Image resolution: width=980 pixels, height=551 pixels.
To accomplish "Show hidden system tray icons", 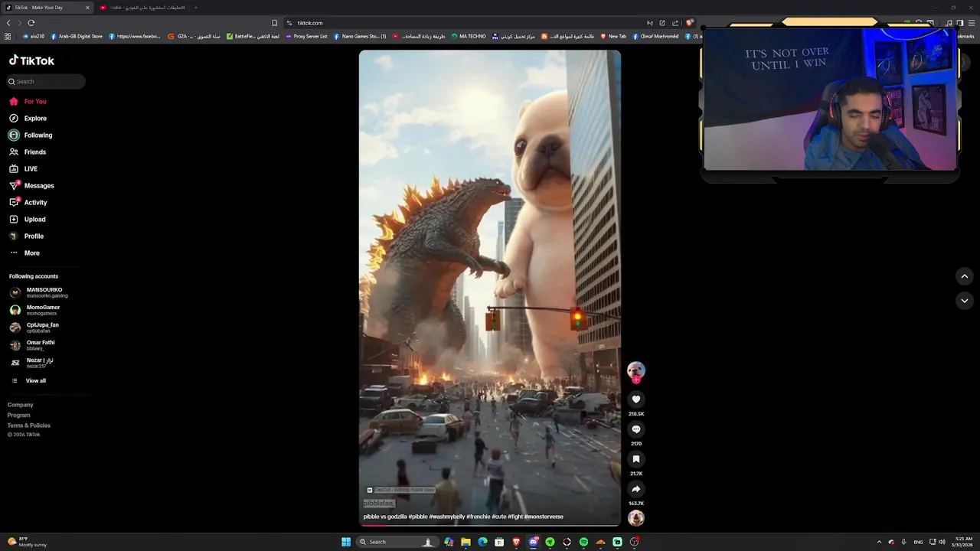I will pyautogui.click(x=879, y=542).
